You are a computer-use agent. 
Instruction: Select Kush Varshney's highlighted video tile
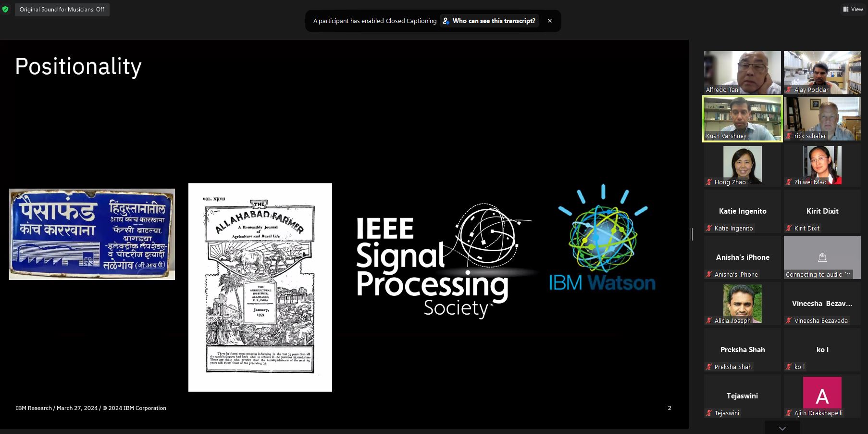(x=743, y=119)
